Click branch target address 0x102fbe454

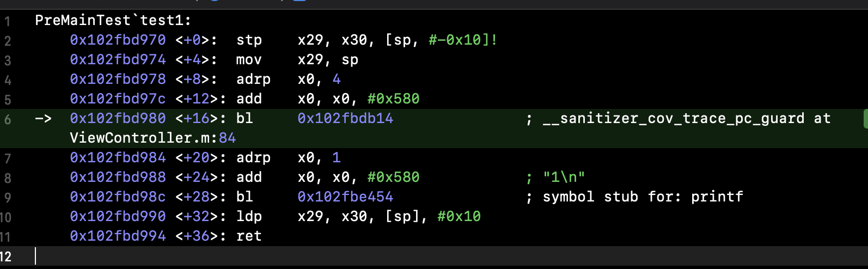click(345, 197)
